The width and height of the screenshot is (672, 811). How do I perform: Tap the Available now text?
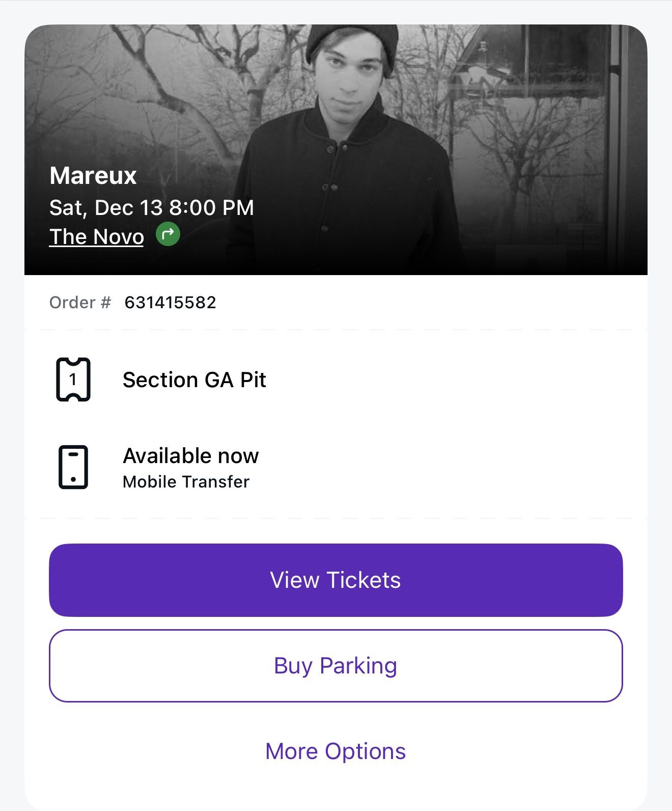click(x=190, y=455)
